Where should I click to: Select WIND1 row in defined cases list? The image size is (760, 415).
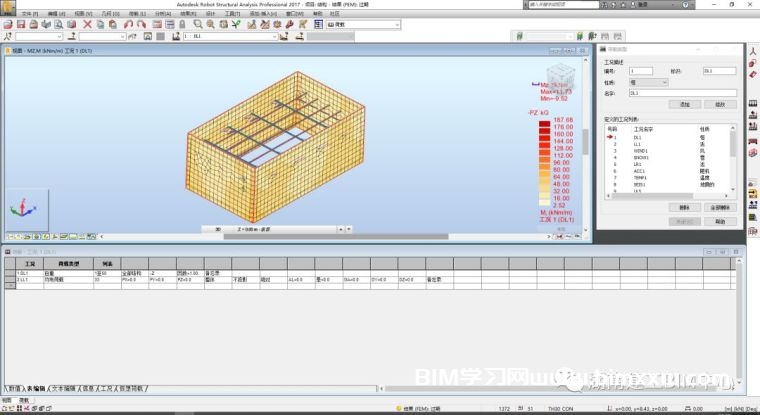coord(639,151)
